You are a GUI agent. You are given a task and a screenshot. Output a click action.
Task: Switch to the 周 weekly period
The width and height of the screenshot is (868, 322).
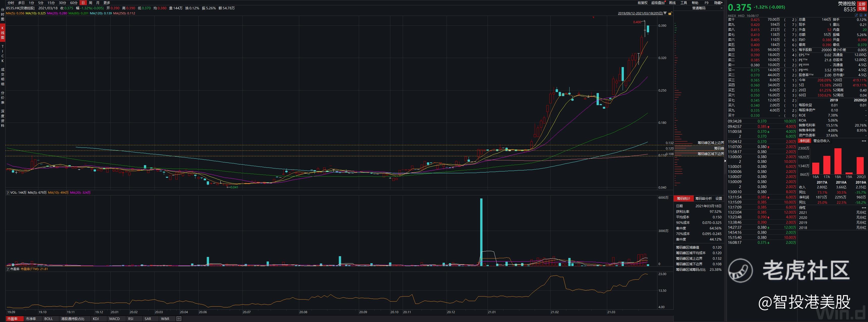click(x=90, y=3)
